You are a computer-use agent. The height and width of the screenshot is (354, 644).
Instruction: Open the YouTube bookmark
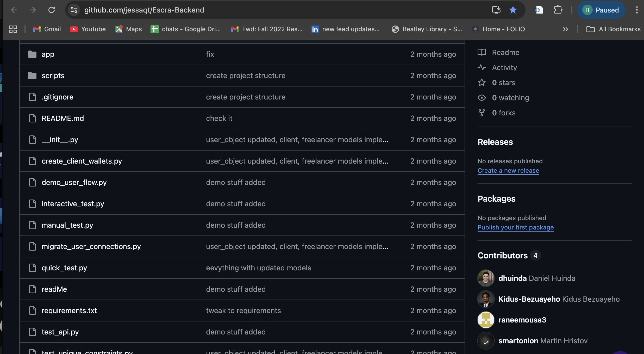[x=88, y=29]
